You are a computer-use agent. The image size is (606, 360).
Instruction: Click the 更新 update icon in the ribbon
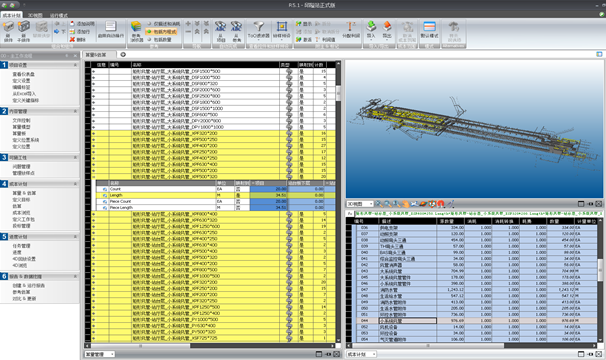tap(299, 39)
